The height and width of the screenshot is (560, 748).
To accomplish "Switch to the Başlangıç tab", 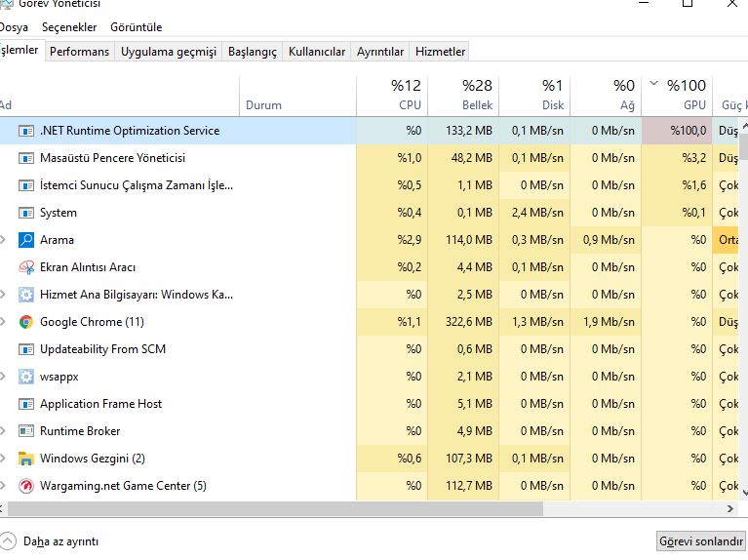I will click(253, 52).
